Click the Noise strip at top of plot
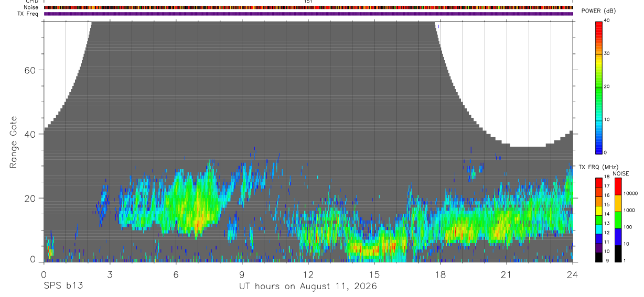This screenshot has width=644, height=297. (308, 7)
